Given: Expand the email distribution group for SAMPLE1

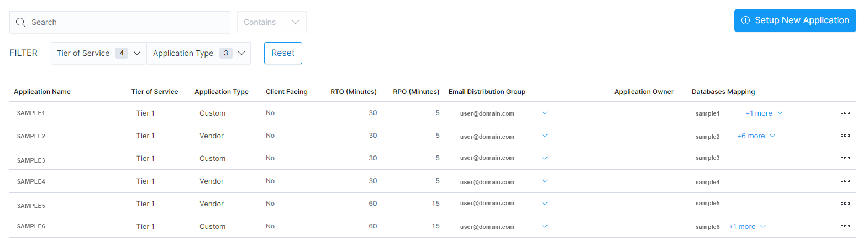Looking at the screenshot, I should (x=545, y=113).
